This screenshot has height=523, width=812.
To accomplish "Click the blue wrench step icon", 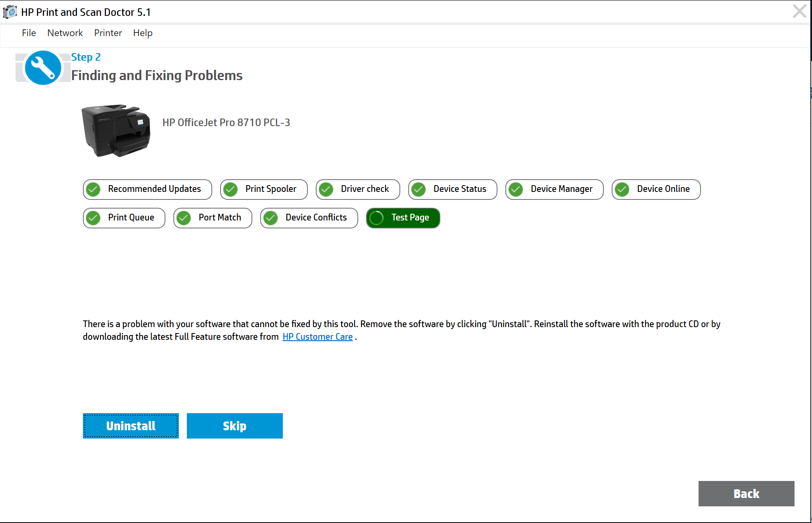I will [x=43, y=67].
